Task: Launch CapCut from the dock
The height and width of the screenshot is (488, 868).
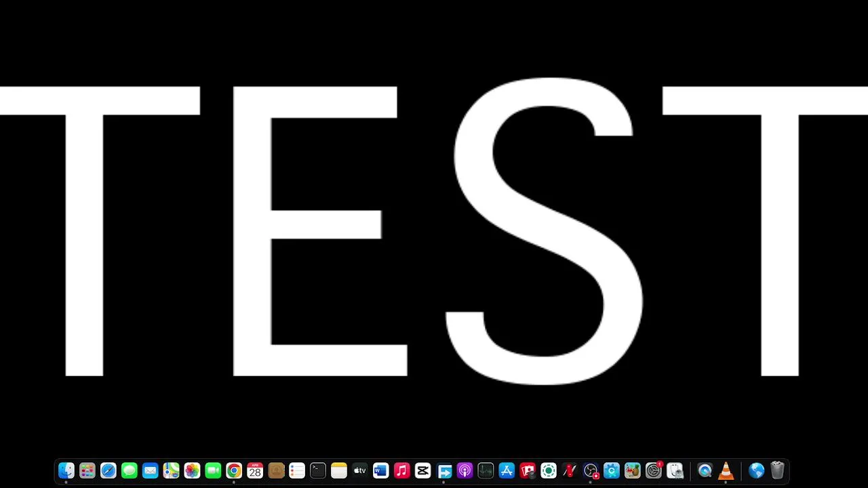Action: point(423,470)
